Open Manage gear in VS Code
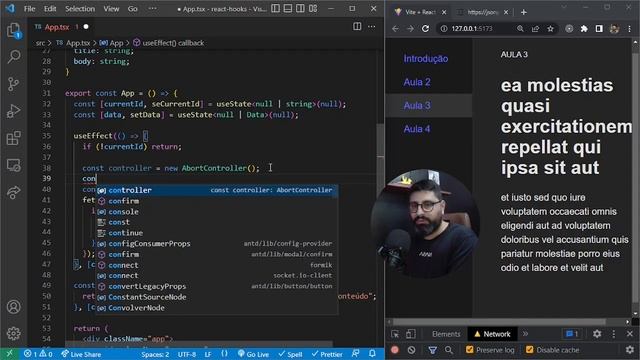Viewport: 640px width, 360px height. pyautogui.click(x=13, y=333)
